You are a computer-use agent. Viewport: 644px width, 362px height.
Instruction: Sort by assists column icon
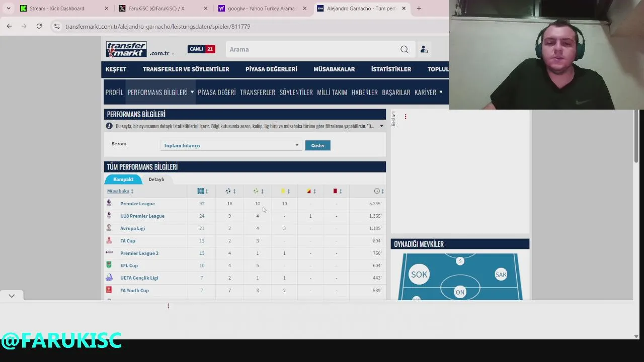click(256, 191)
